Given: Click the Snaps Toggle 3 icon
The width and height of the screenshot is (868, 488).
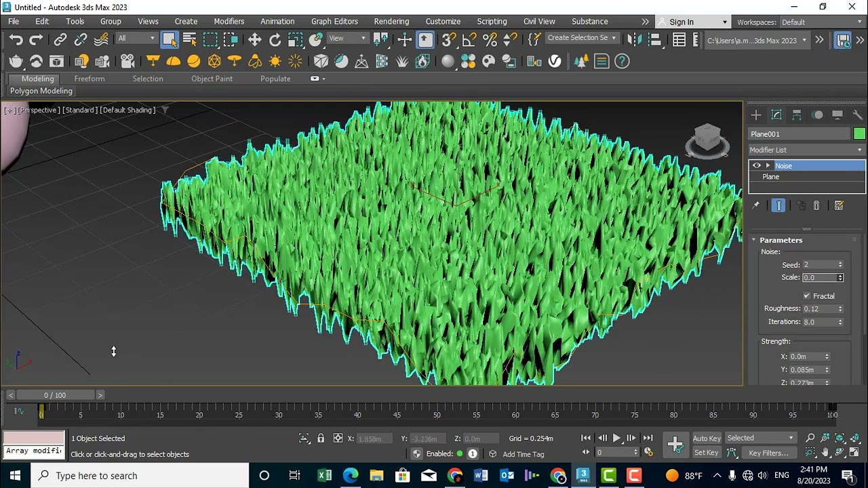Looking at the screenshot, I should click(x=449, y=40).
